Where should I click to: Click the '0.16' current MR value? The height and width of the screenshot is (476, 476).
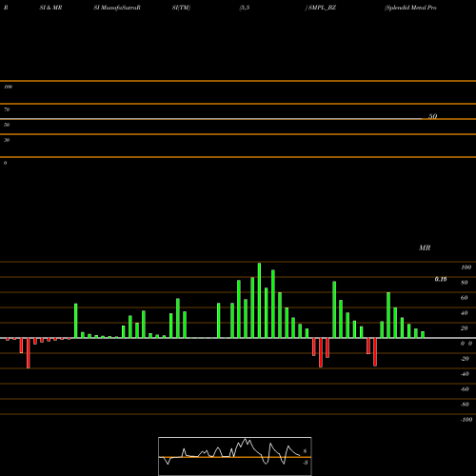(441, 279)
